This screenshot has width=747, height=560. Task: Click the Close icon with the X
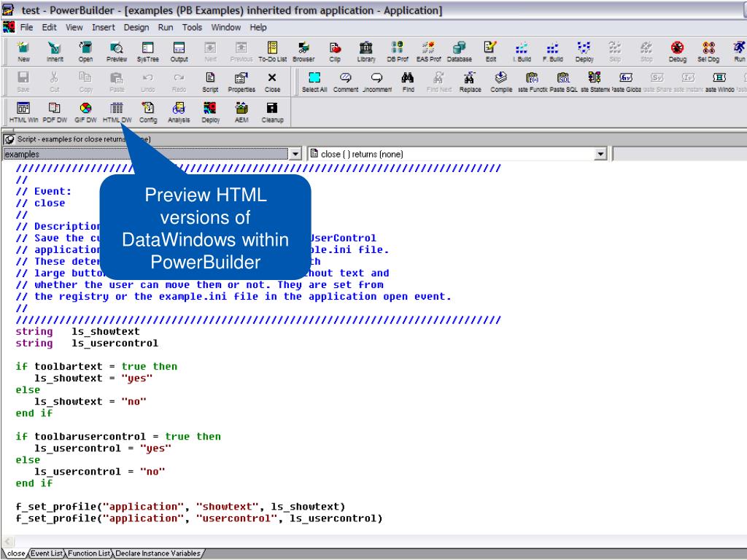272,82
